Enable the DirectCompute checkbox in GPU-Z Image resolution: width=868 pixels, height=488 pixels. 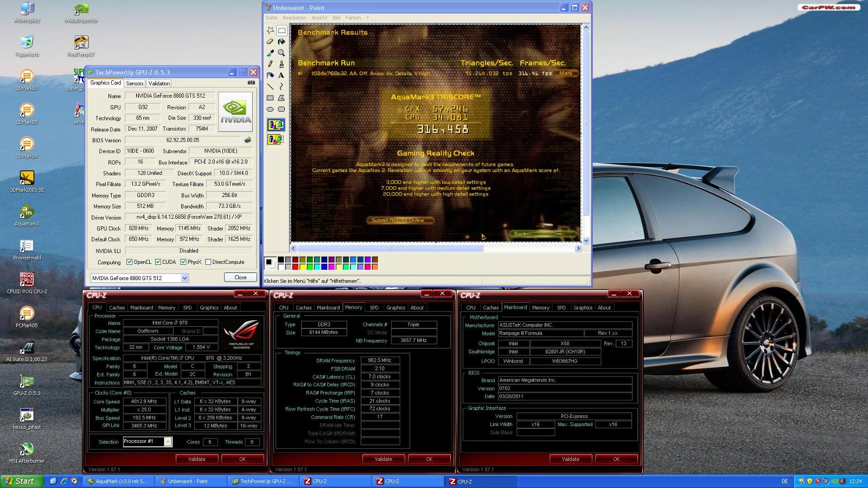tap(208, 262)
